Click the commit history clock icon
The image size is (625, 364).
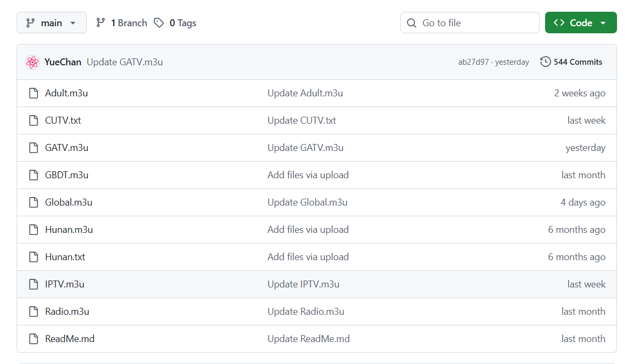(545, 62)
